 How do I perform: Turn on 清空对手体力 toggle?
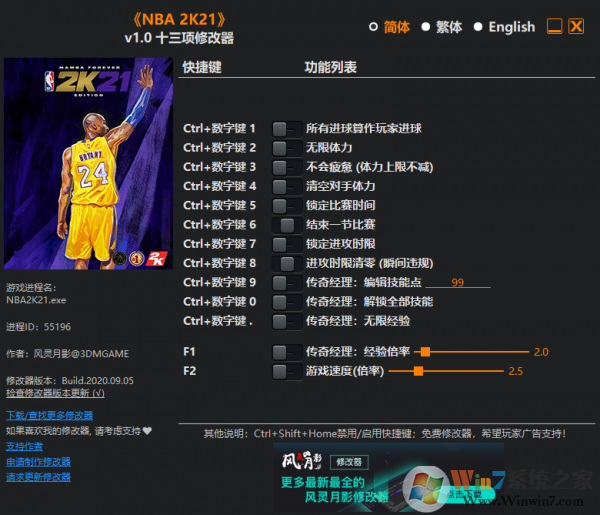click(287, 187)
